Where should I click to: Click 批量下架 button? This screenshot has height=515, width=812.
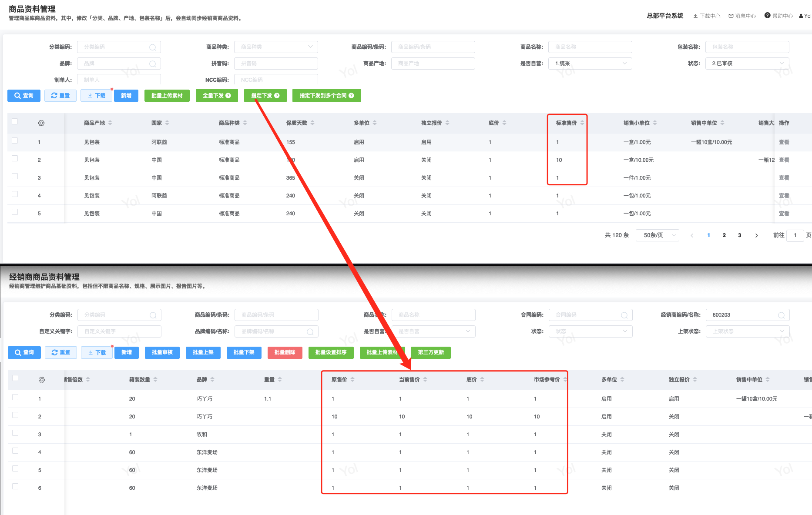click(x=244, y=352)
